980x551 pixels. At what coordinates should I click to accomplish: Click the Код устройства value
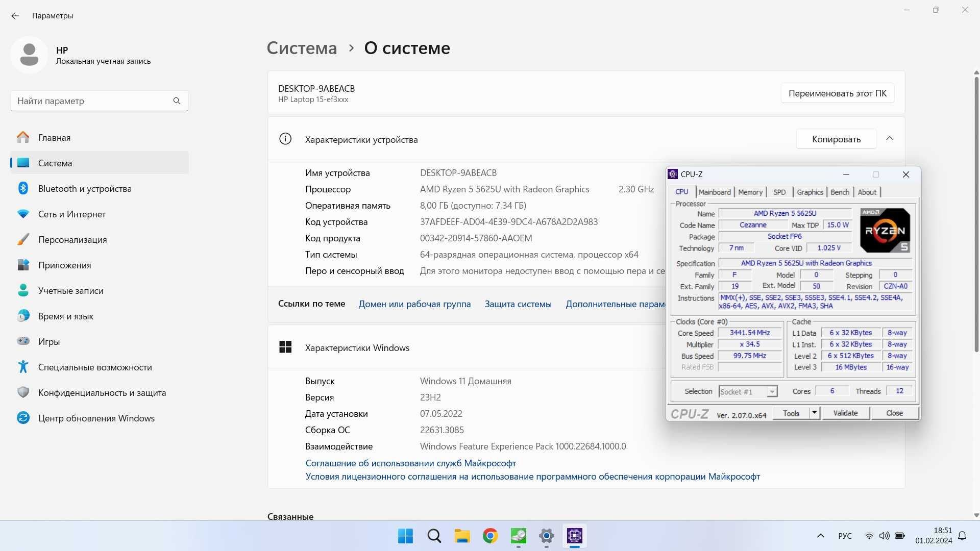coord(508,221)
